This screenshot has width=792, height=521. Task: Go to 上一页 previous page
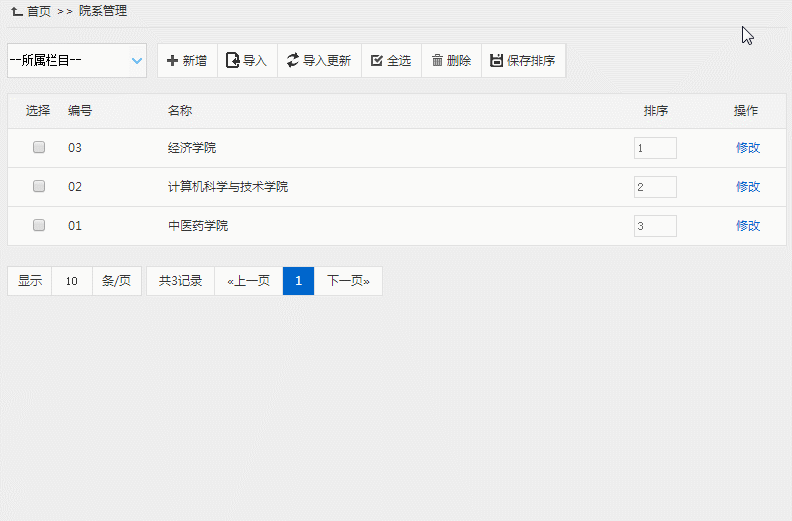click(248, 281)
